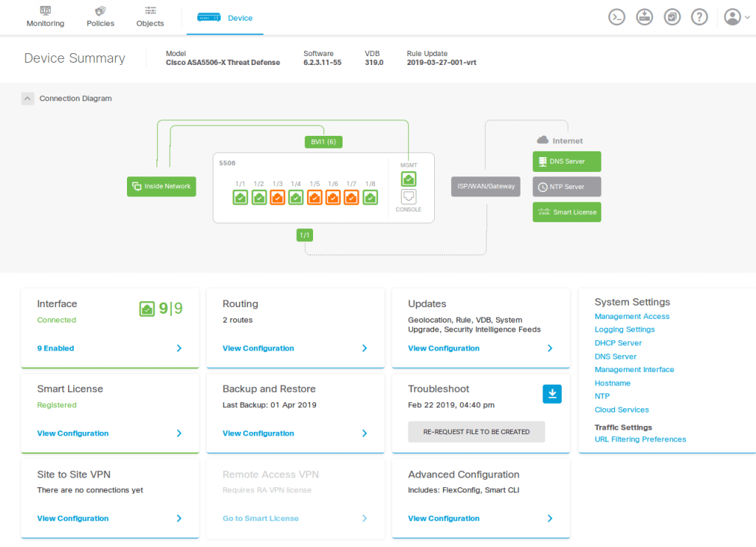Click the MGMT port icon

pyautogui.click(x=408, y=179)
